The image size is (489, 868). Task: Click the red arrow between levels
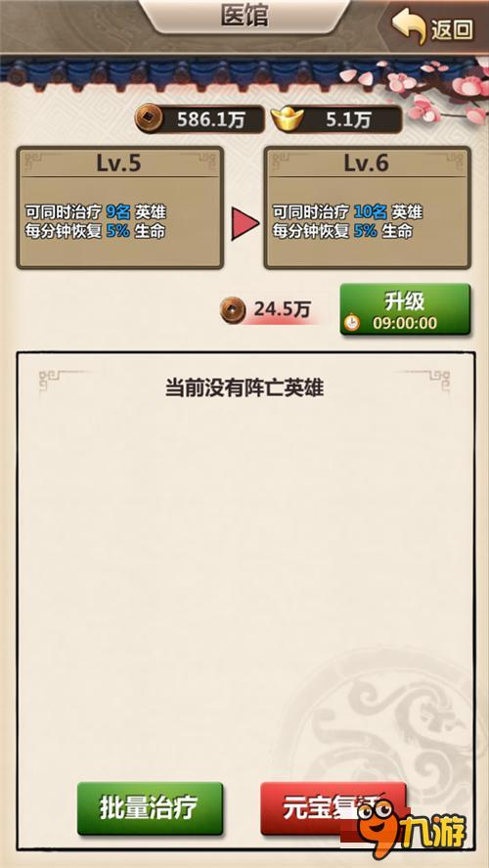coord(244,224)
